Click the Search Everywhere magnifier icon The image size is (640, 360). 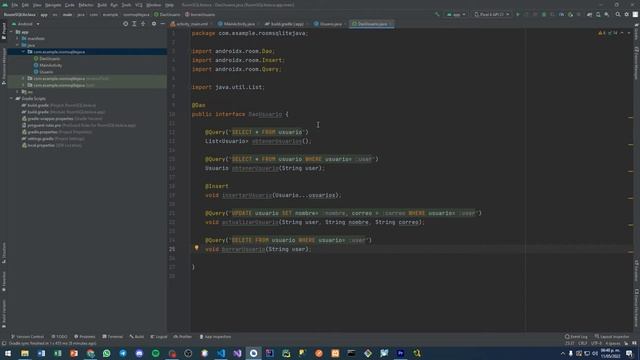pyautogui.click(x=618, y=15)
